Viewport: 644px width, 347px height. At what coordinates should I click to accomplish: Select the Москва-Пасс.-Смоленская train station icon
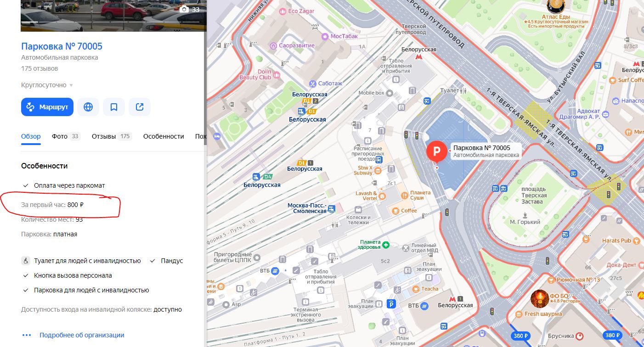(x=332, y=208)
